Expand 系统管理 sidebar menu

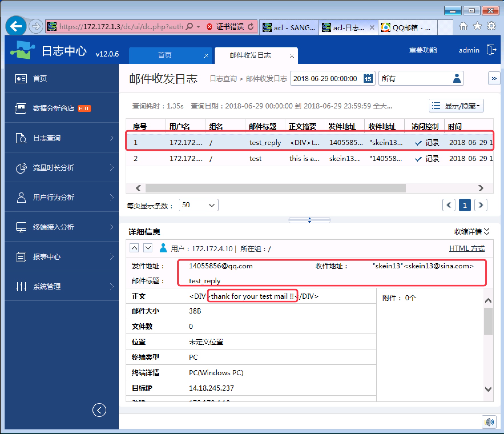click(x=62, y=286)
